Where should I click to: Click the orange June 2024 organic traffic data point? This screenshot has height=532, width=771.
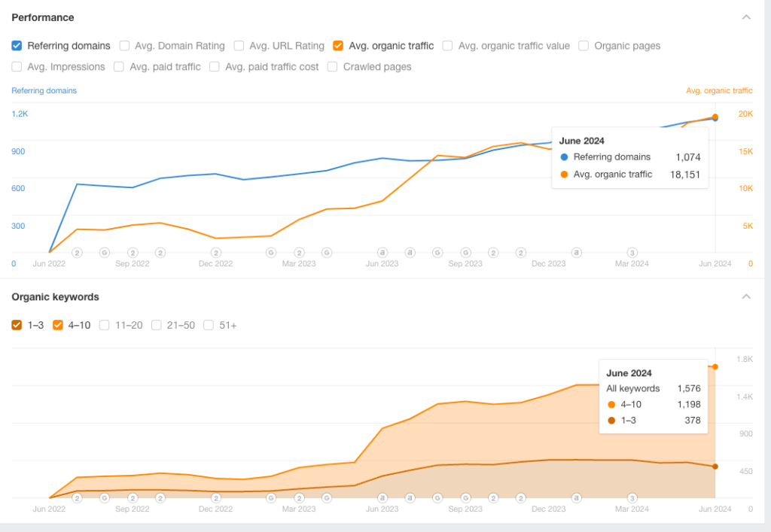(715, 117)
